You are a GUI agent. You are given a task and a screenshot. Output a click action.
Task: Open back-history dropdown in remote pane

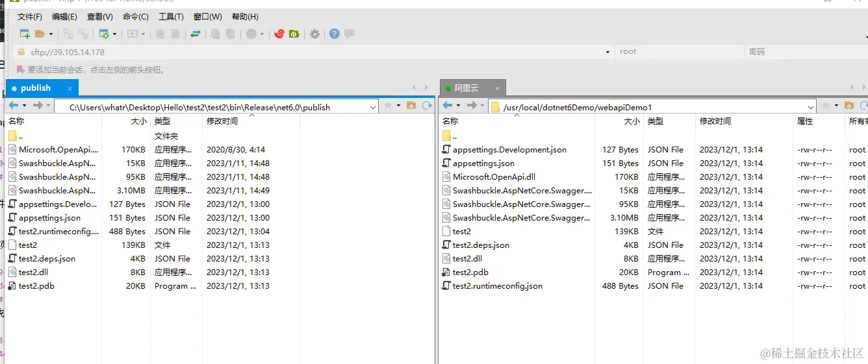(458, 105)
